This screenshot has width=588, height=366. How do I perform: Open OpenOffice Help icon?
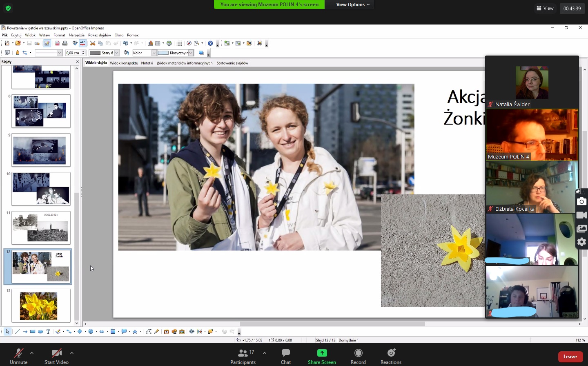210,43
